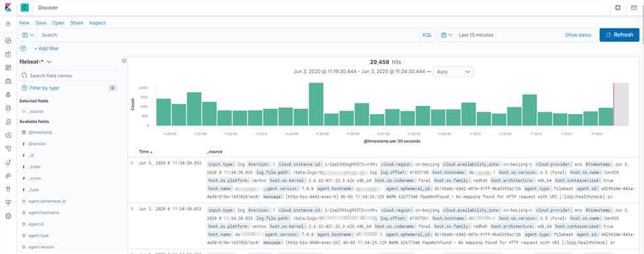Open Visualize from the side navigation
The image size is (644, 254).
coord(8,54)
